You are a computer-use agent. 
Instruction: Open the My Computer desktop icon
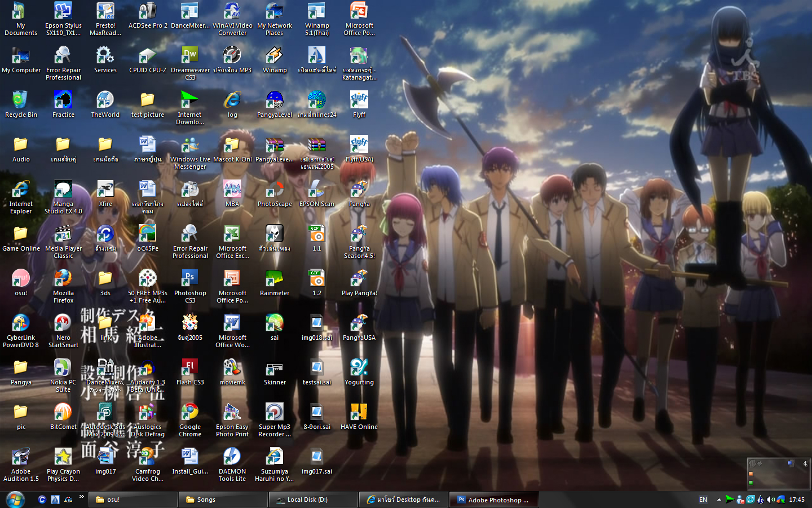pos(21,60)
